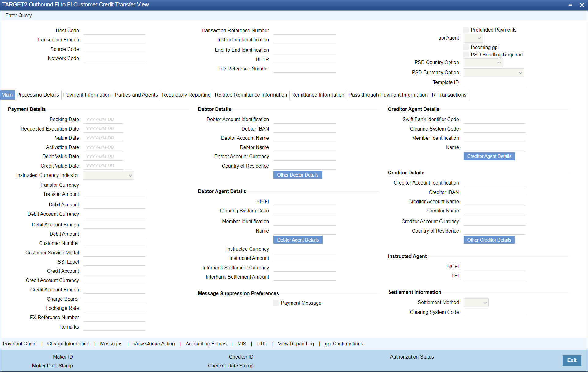Open Instructed Currency Indicator dropdown

pyautogui.click(x=109, y=175)
